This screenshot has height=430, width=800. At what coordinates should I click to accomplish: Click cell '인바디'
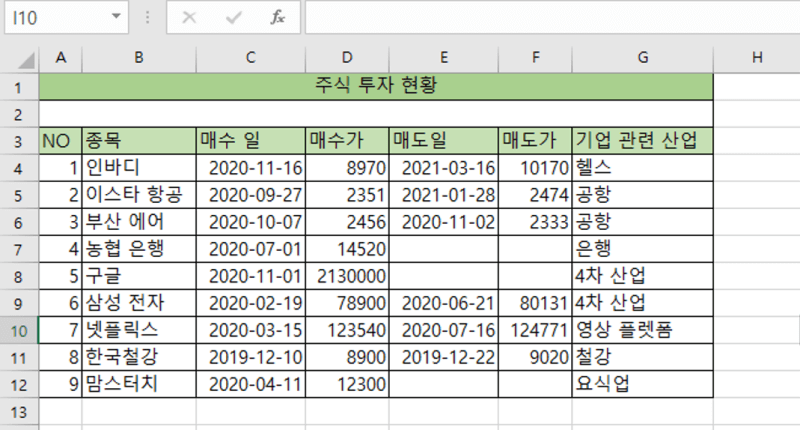point(139,168)
